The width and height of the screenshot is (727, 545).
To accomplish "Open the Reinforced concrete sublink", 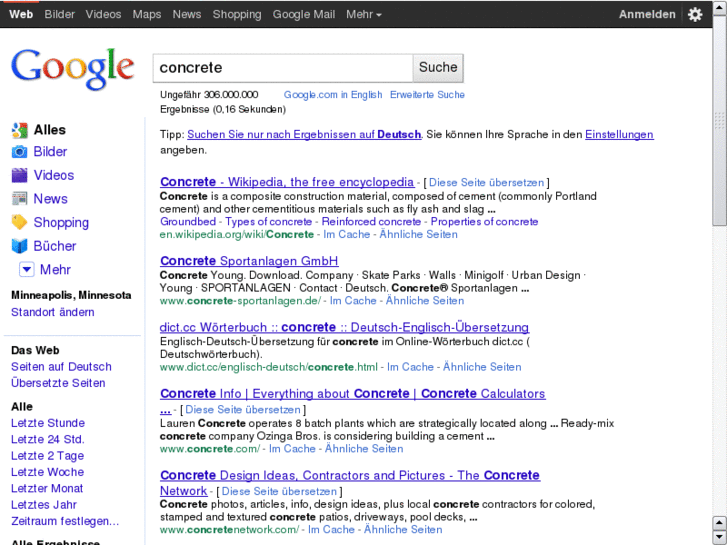I will pos(371,222).
